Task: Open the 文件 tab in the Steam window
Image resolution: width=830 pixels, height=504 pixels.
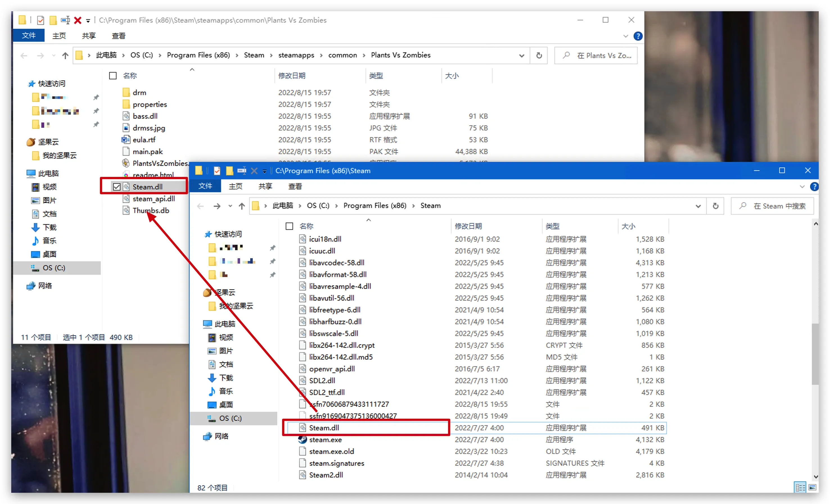Action: [x=205, y=186]
